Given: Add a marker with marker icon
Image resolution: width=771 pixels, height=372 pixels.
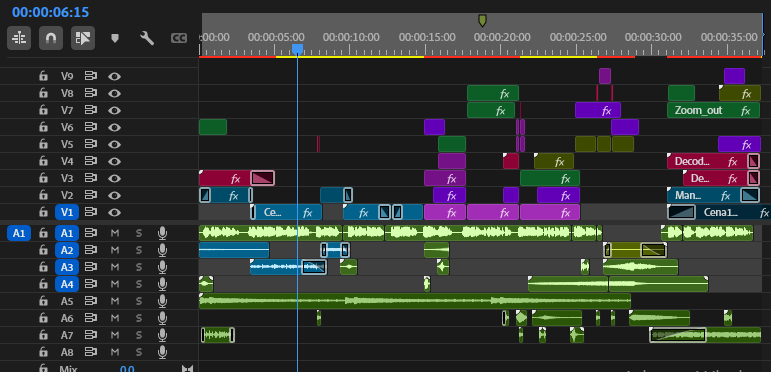Looking at the screenshot, I should [115, 38].
